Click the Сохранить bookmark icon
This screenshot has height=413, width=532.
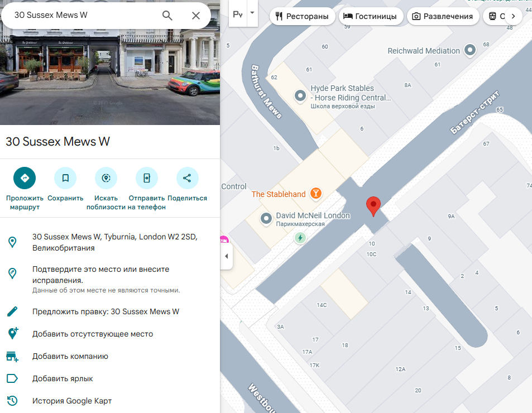(65, 178)
